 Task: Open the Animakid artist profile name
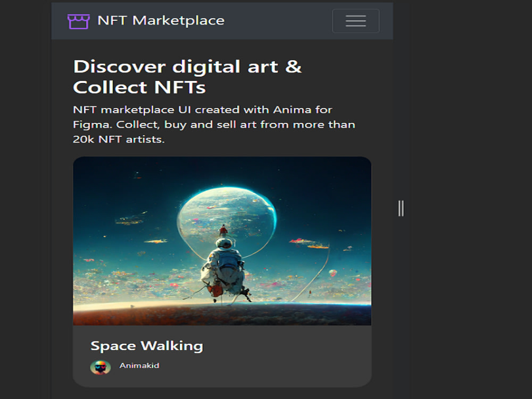click(139, 366)
